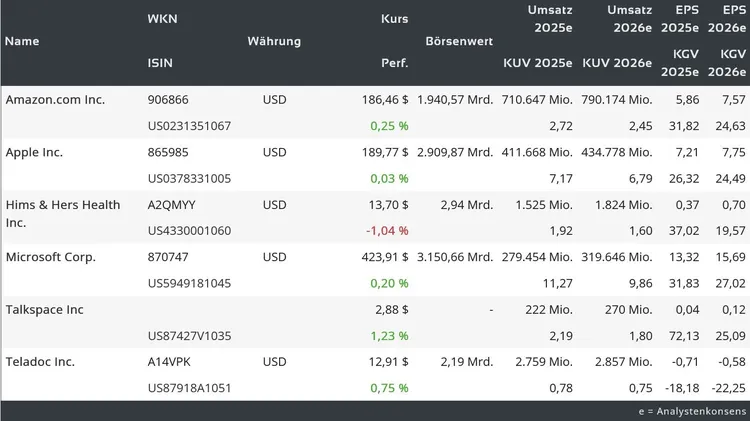
Task: Click Microsoft revenue 279.454 Mio.
Action: pos(537,257)
